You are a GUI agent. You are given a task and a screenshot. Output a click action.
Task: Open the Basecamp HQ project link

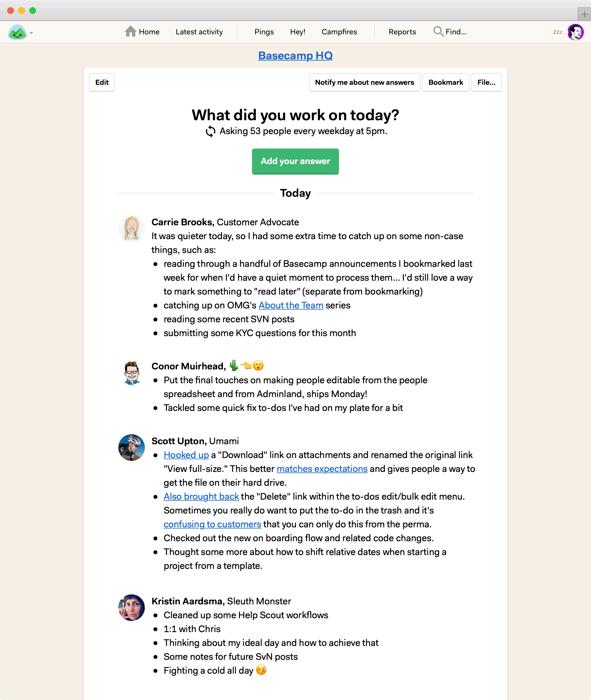[295, 56]
